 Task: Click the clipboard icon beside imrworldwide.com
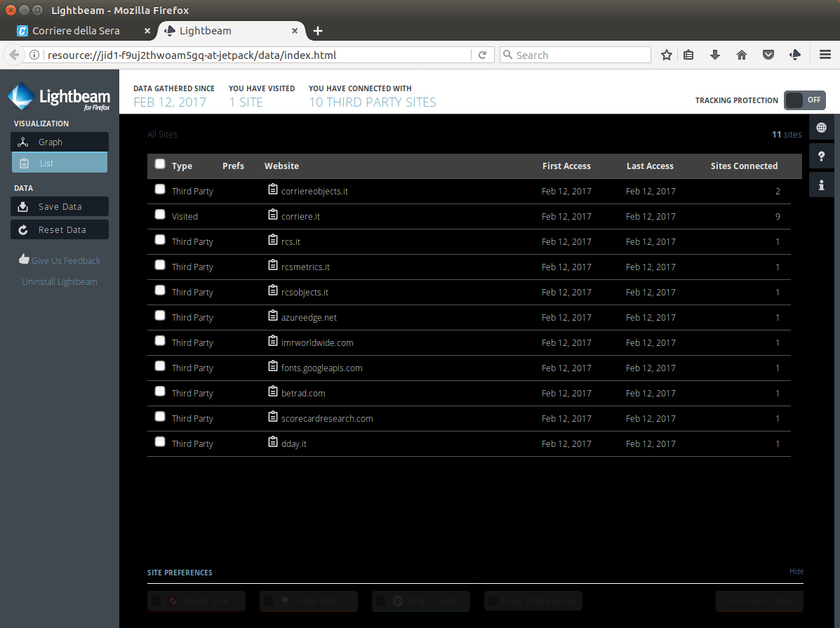click(x=273, y=340)
